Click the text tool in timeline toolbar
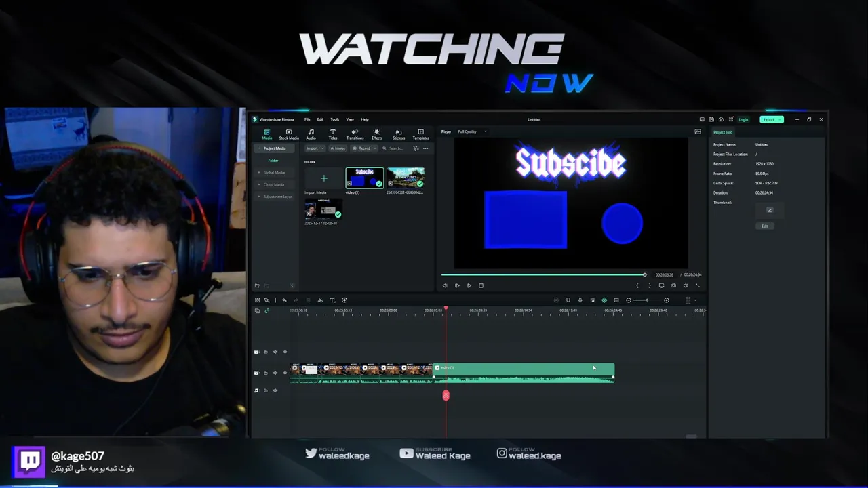The height and width of the screenshot is (488, 868). click(x=332, y=300)
